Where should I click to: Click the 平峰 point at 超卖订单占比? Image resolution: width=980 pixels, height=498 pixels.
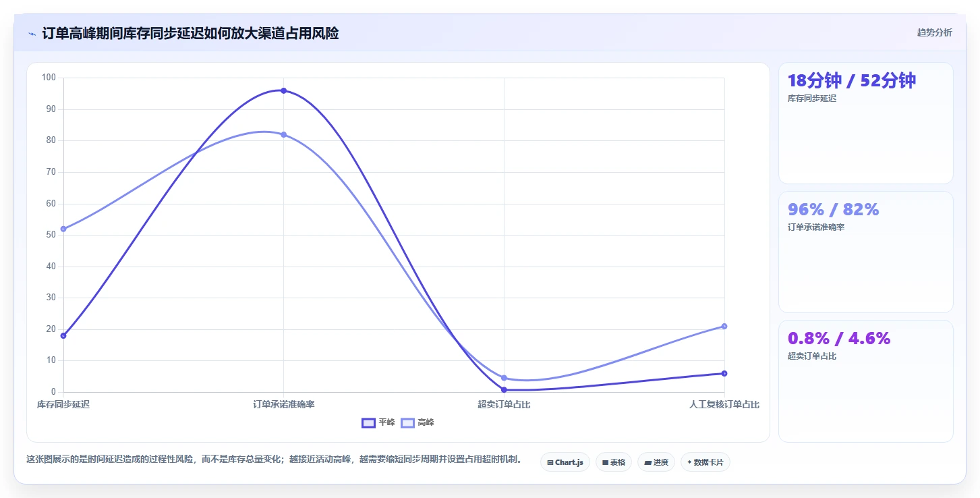click(x=504, y=389)
